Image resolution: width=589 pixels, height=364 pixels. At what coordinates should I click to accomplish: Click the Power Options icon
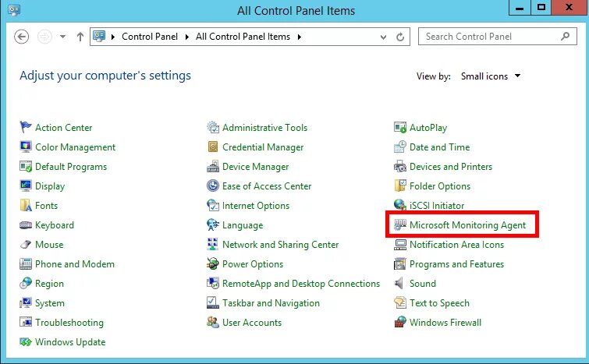click(213, 263)
